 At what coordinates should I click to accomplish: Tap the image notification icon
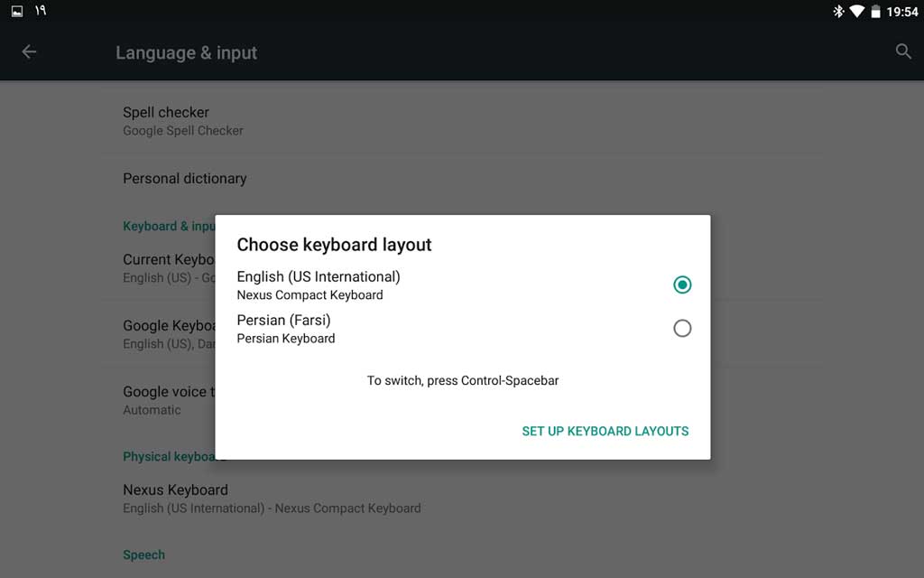(x=16, y=12)
